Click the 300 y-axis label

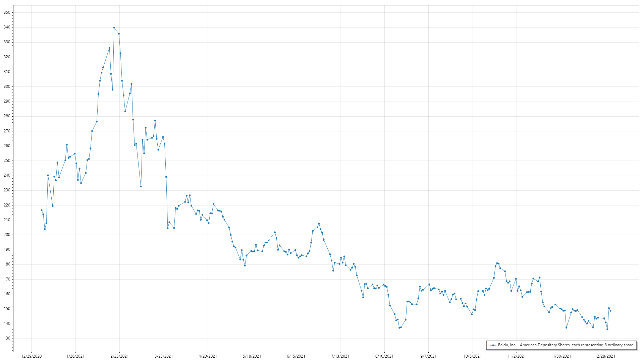point(7,86)
